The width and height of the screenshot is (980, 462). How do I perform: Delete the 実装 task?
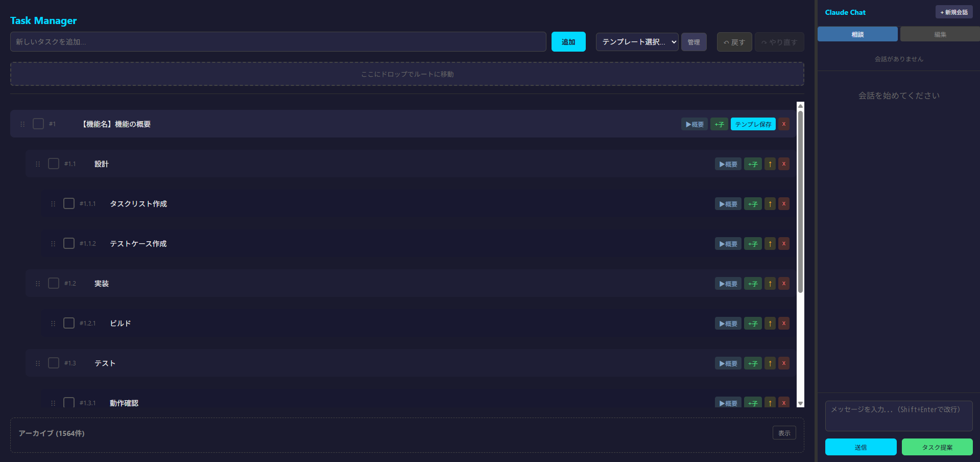[784, 284]
